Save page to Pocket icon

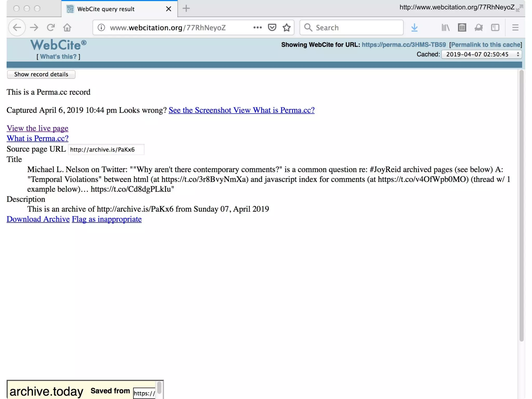[272, 27]
